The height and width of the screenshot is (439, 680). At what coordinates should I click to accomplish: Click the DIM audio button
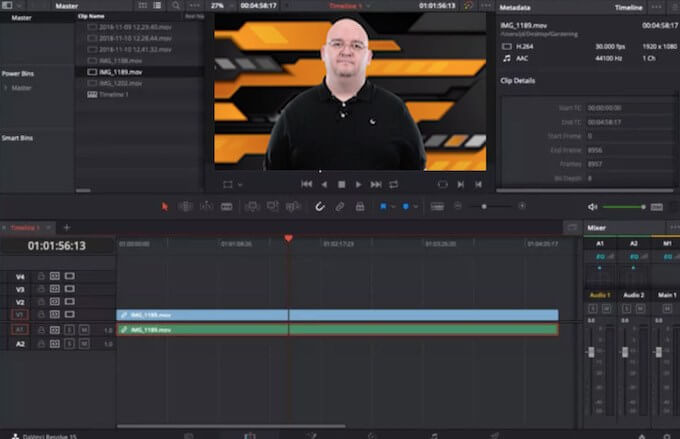[657, 207]
